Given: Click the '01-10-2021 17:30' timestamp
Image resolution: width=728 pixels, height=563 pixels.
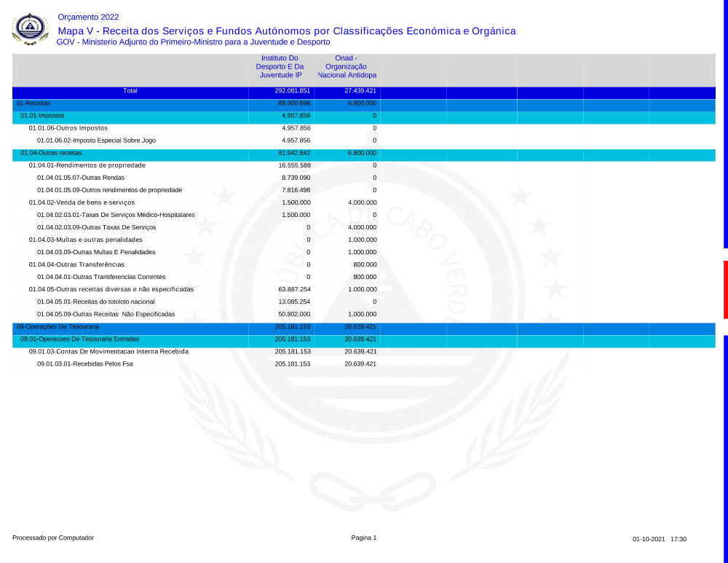Looking at the screenshot, I should [x=659, y=539].
